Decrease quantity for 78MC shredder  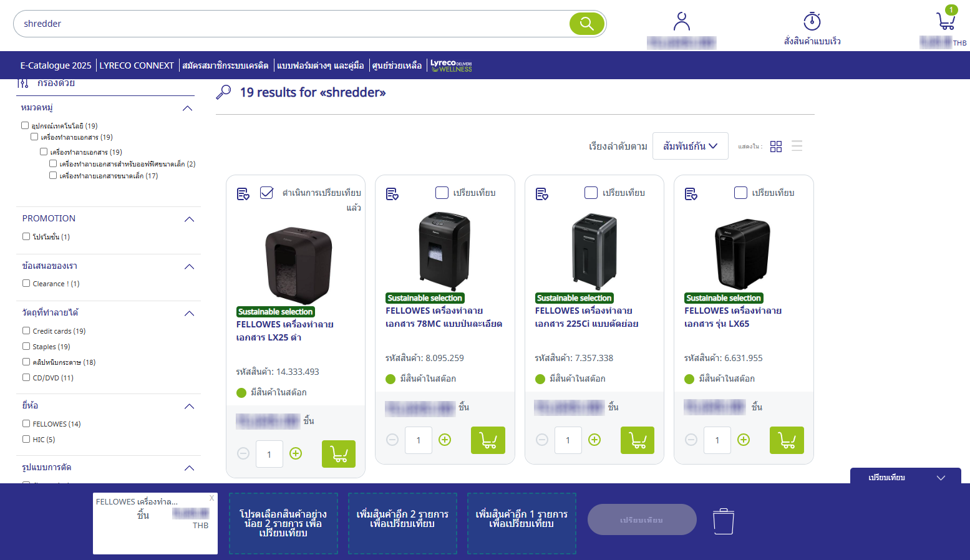(392, 440)
